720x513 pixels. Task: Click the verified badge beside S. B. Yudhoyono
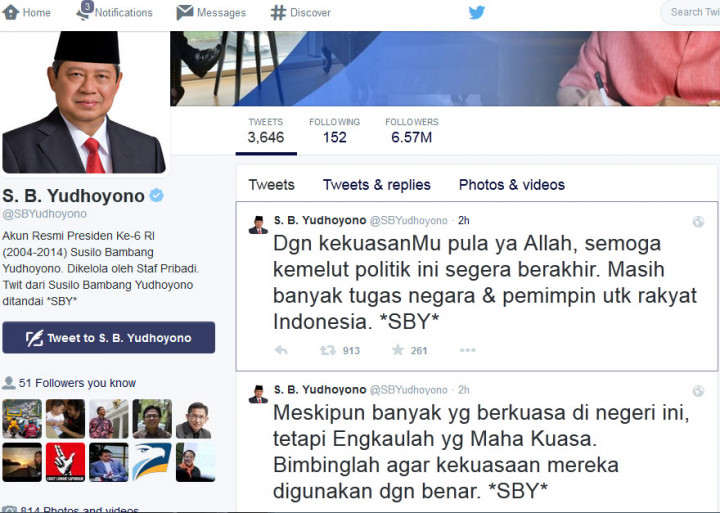coord(157,195)
